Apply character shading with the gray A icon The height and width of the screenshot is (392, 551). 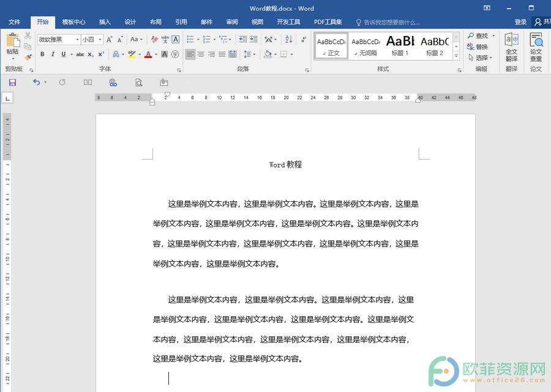(164, 54)
